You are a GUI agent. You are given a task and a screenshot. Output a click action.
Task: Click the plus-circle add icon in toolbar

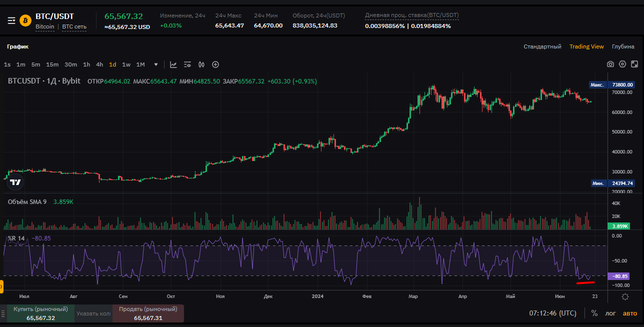coord(215,64)
